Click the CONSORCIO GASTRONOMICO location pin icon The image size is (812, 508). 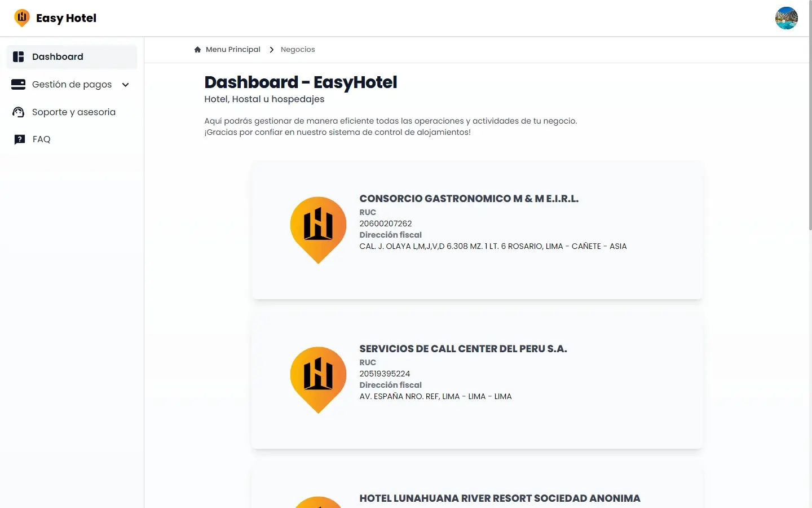tap(318, 230)
